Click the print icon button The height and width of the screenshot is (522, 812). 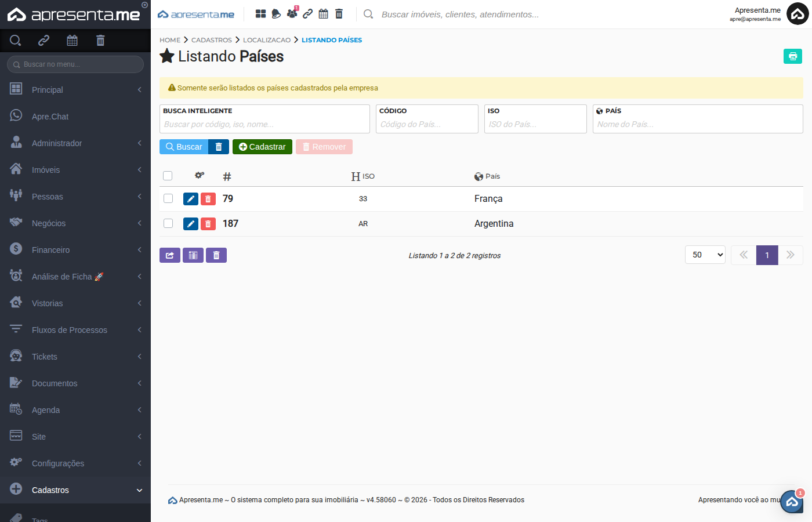[792, 56]
